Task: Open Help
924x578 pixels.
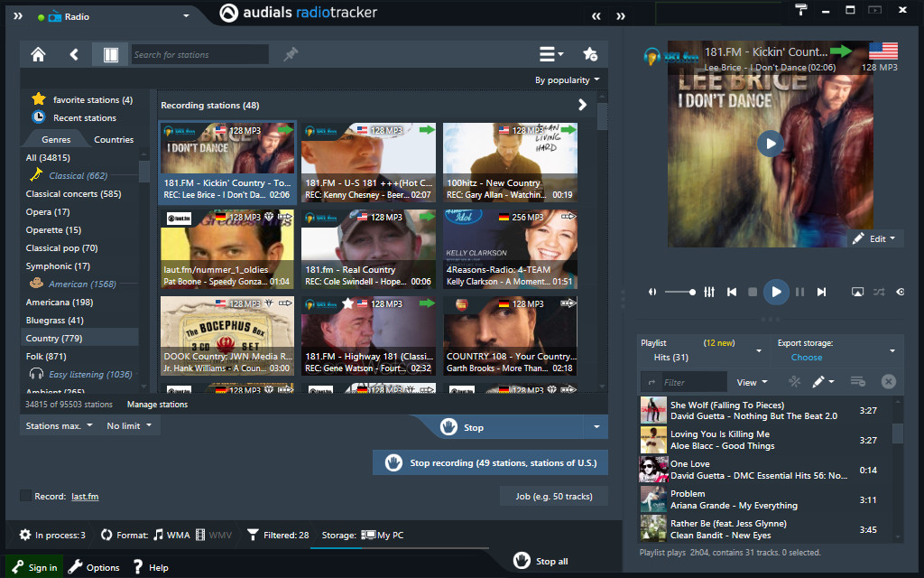Action: [151, 567]
